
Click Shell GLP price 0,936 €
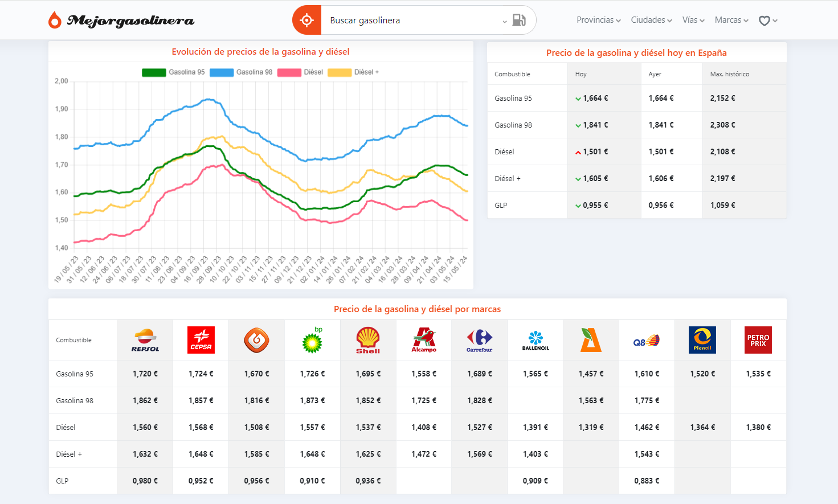(368, 481)
